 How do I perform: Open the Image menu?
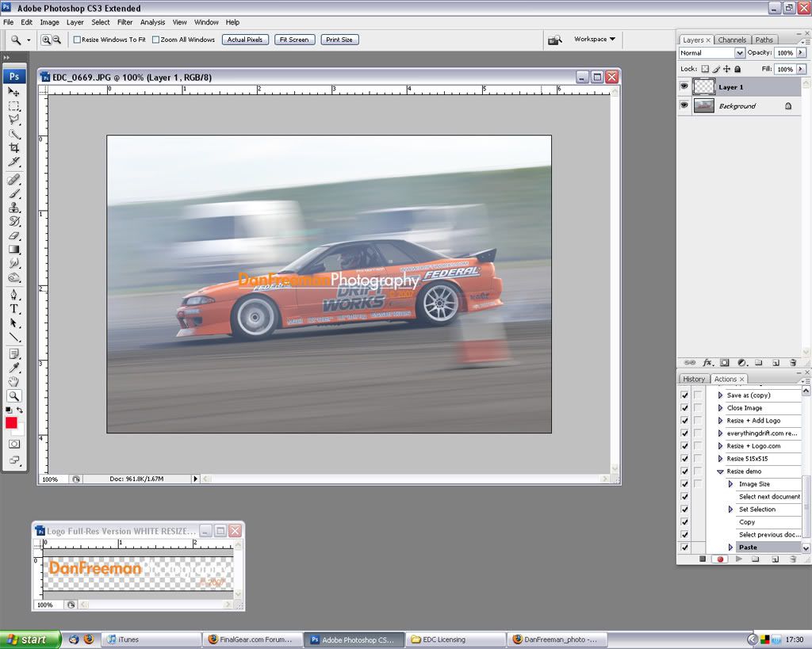coord(50,22)
